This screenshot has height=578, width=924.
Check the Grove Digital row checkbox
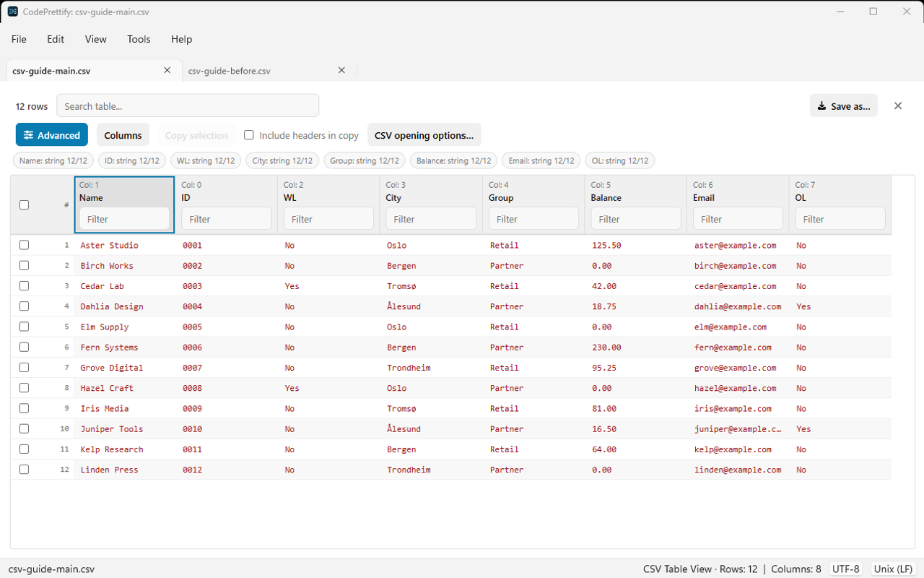pyautogui.click(x=24, y=367)
